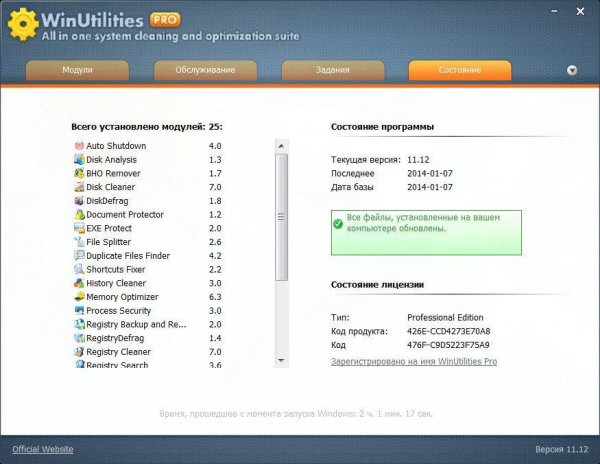This screenshot has width=600, height=464.
Task: Click the Disk Cleaner module icon
Action: (x=79, y=187)
